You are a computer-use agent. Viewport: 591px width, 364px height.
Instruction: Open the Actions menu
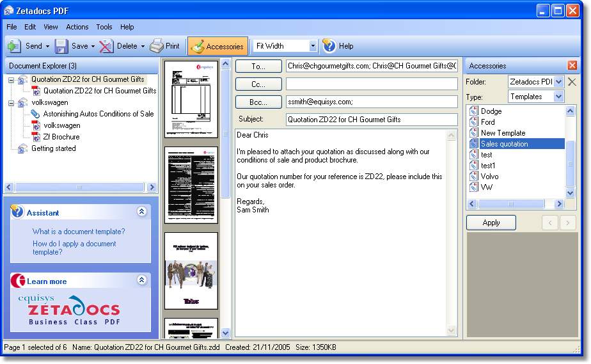point(77,27)
